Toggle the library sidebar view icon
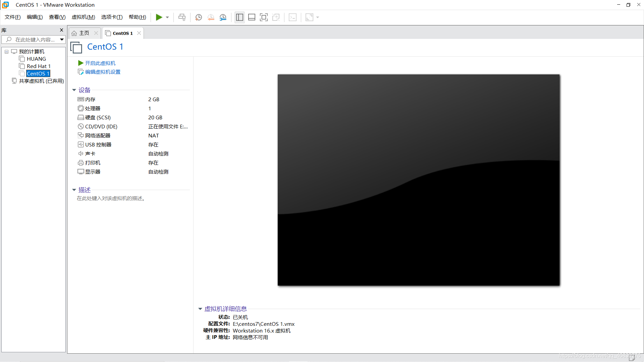 239,17
